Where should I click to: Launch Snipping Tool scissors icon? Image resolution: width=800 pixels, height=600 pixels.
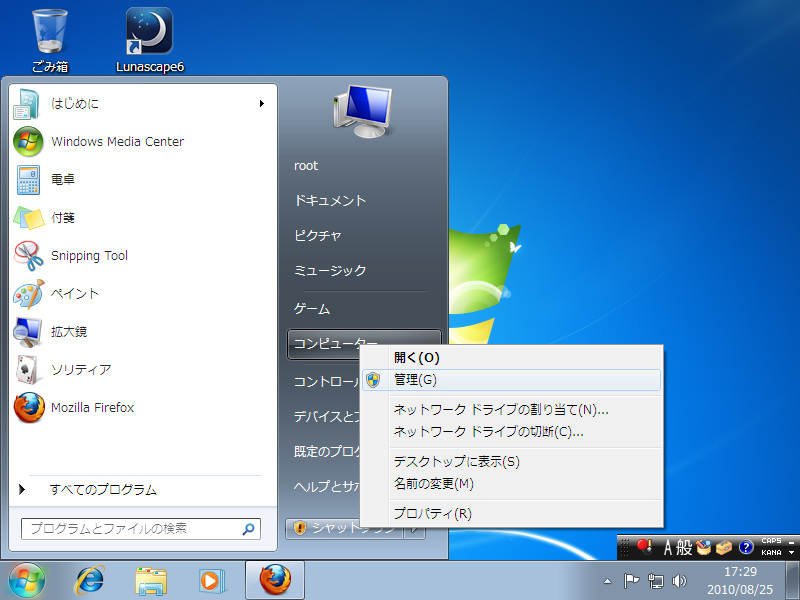tap(28, 256)
